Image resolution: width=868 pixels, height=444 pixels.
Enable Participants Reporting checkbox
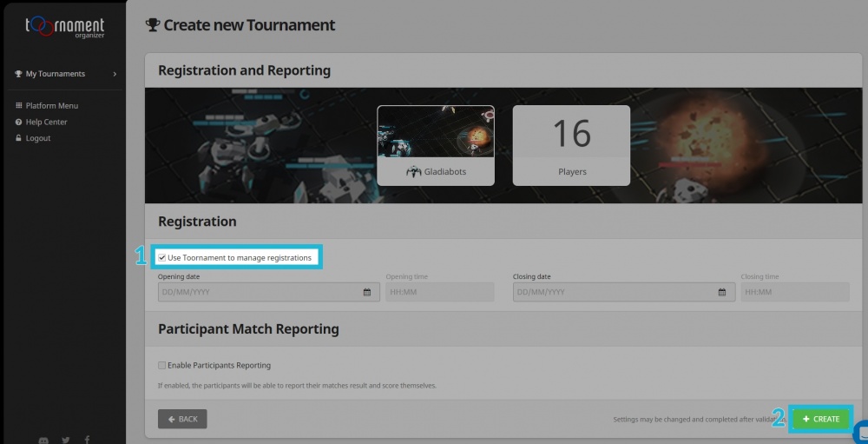[161, 365]
